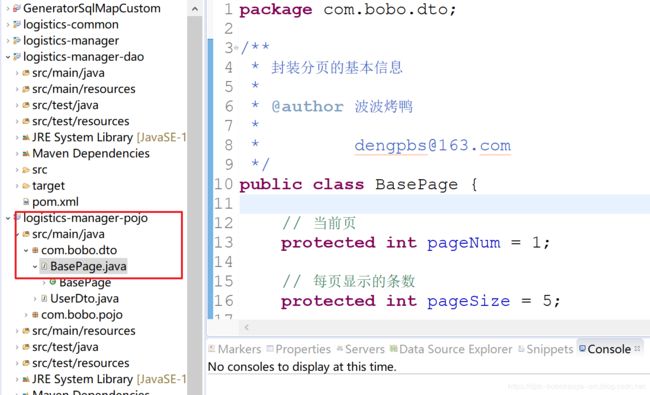Collapse the logistics-manager-dao project arrow
The width and height of the screenshot is (650, 395).
8,57
